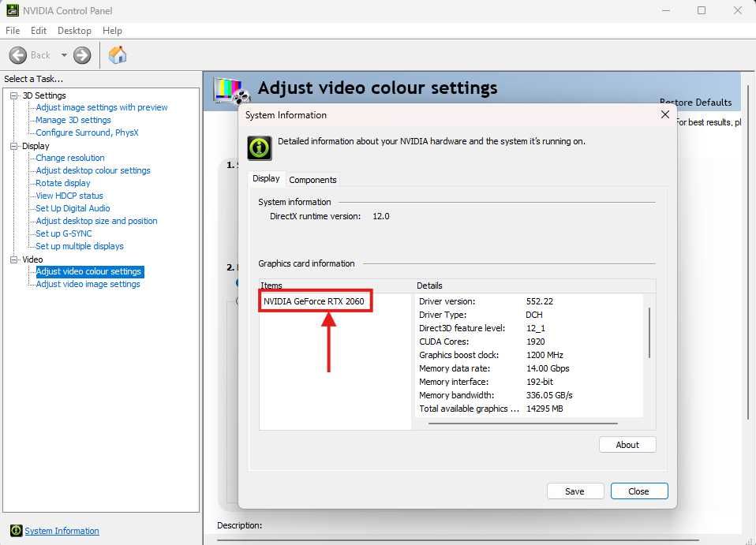Click the Driver version row
The height and width of the screenshot is (545, 756).
[529, 301]
